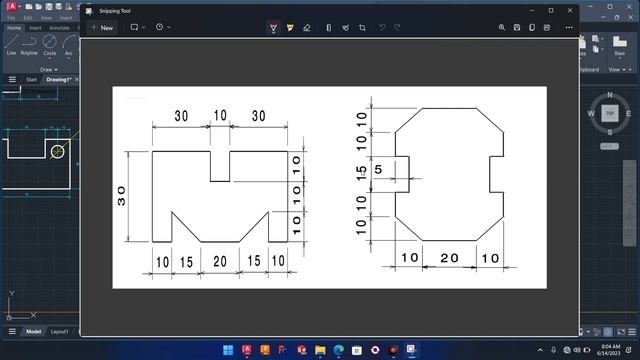This screenshot has height=360, width=640.
Task: Click North on the ViewCube compass
Action: 610,95
